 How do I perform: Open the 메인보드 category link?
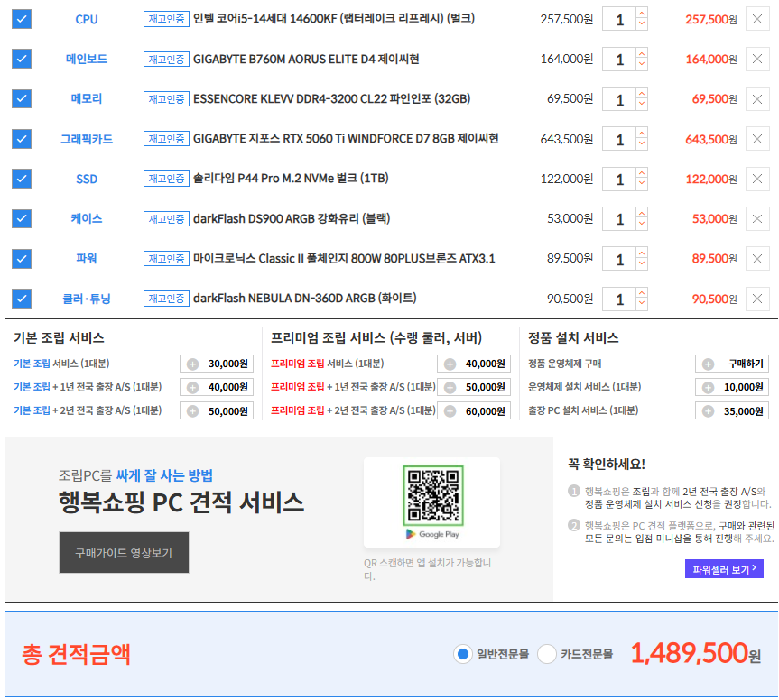coord(87,59)
